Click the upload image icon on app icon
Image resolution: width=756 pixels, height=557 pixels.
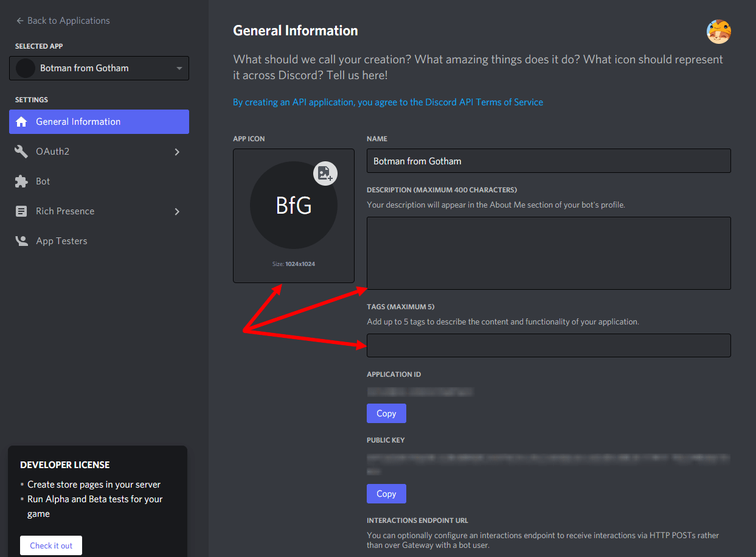click(x=325, y=173)
